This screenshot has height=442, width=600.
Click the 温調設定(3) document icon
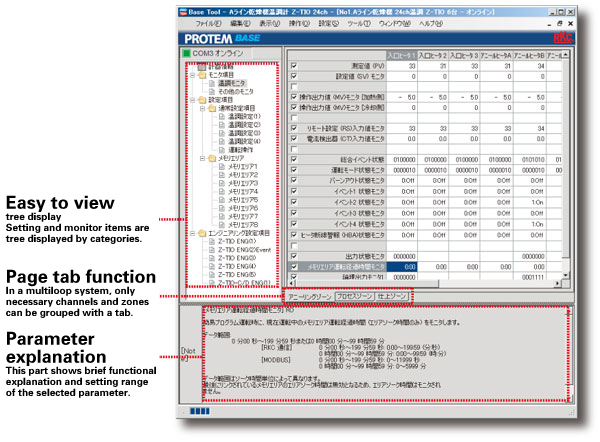(222, 133)
